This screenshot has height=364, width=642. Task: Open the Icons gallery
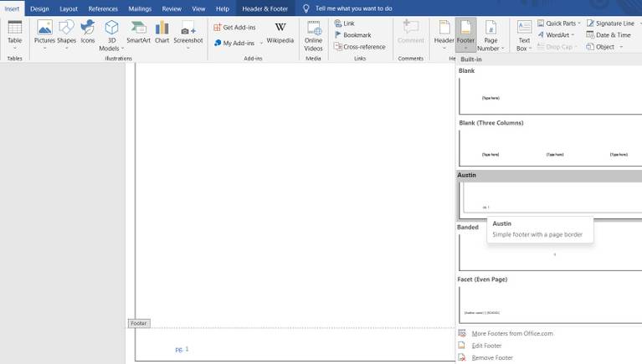point(88,33)
